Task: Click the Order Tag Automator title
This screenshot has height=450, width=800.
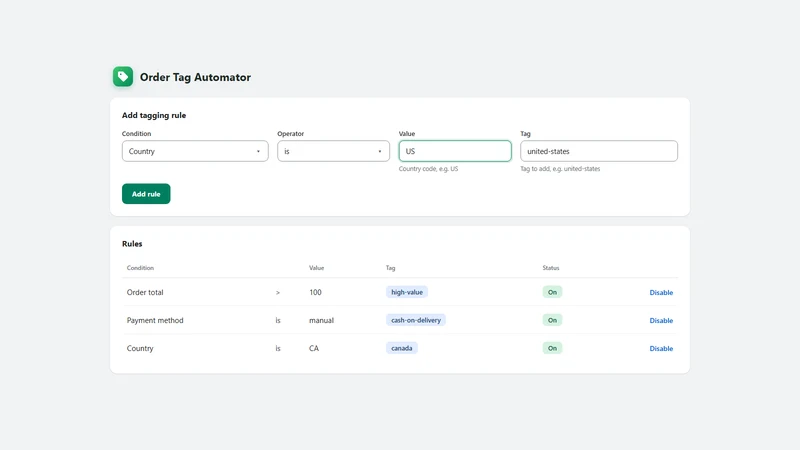Action: [195, 77]
